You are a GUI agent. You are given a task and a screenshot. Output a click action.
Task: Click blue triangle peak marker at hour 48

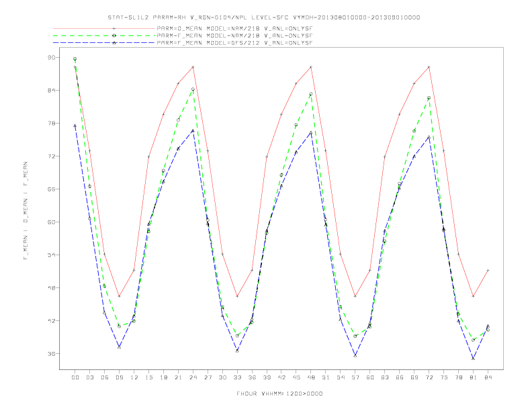tap(311, 133)
